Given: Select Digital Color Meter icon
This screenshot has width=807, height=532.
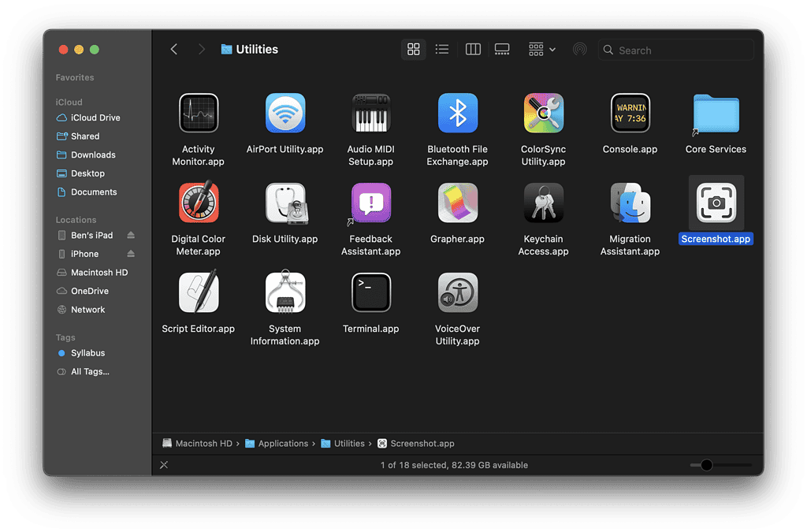Looking at the screenshot, I should click(198, 203).
